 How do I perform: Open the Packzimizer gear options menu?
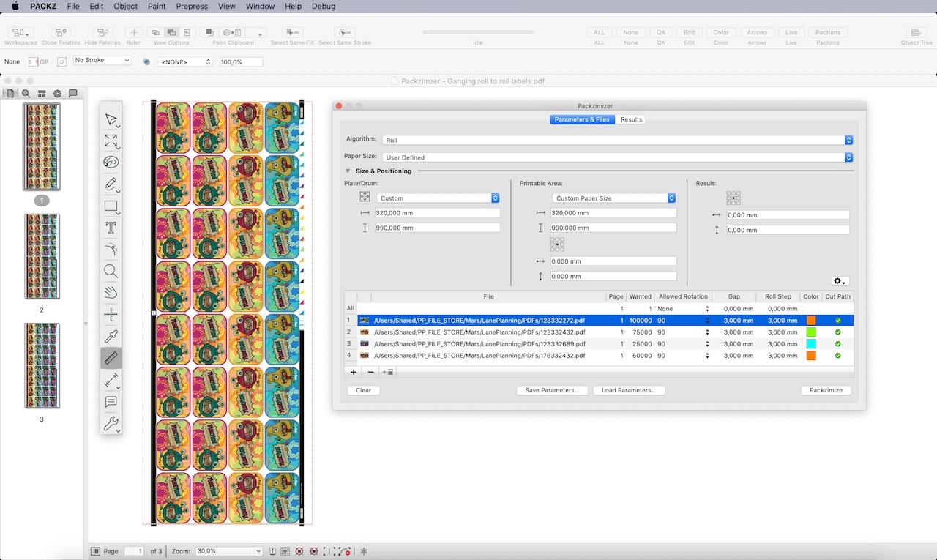(x=839, y=280)
